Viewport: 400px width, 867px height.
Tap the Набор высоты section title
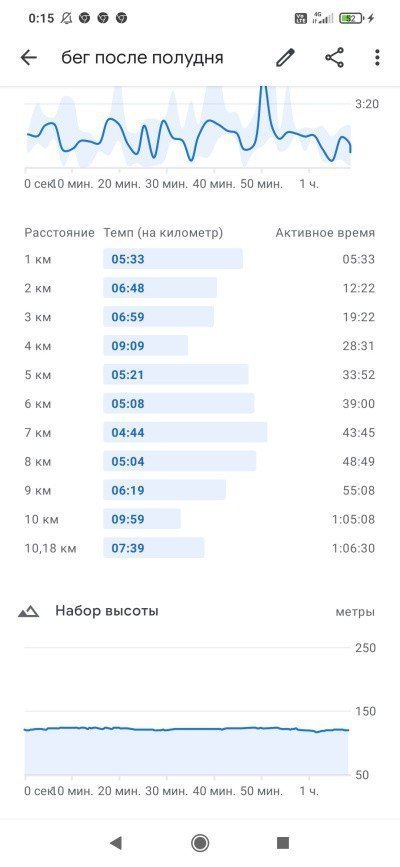point(107,611)
